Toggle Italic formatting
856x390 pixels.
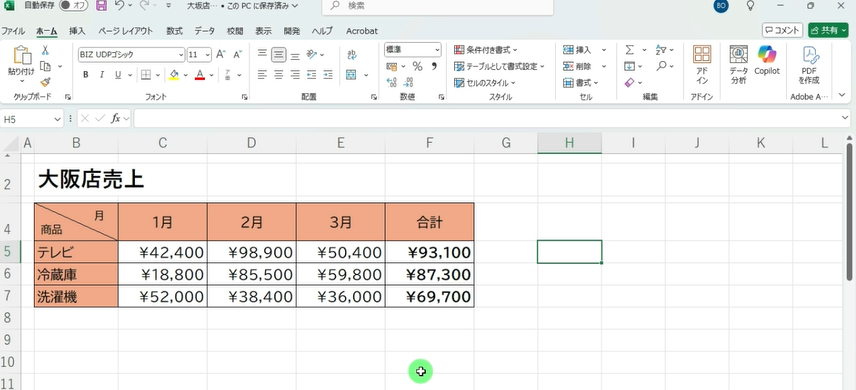[x=102, y=75]
